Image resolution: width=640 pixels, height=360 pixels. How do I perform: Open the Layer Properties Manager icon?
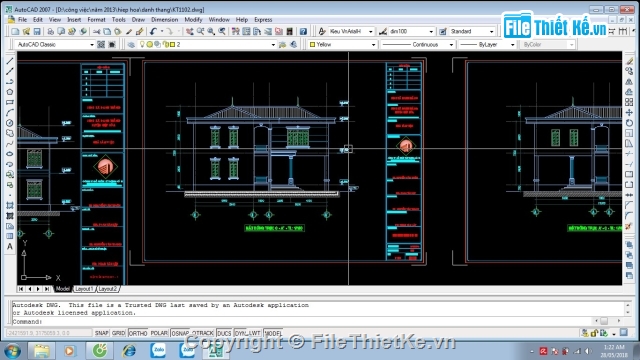tap(131, 44)
